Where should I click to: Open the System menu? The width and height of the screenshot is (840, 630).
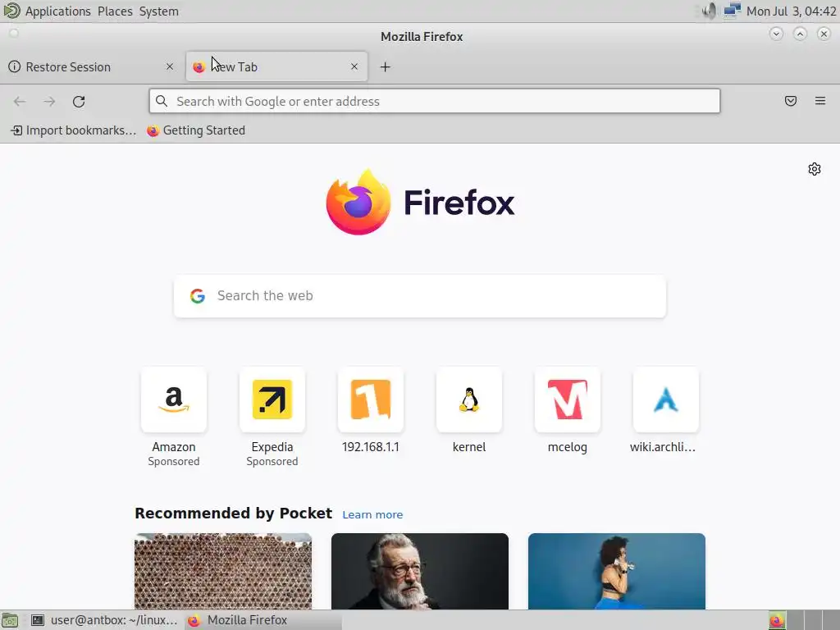click(158, 11)
